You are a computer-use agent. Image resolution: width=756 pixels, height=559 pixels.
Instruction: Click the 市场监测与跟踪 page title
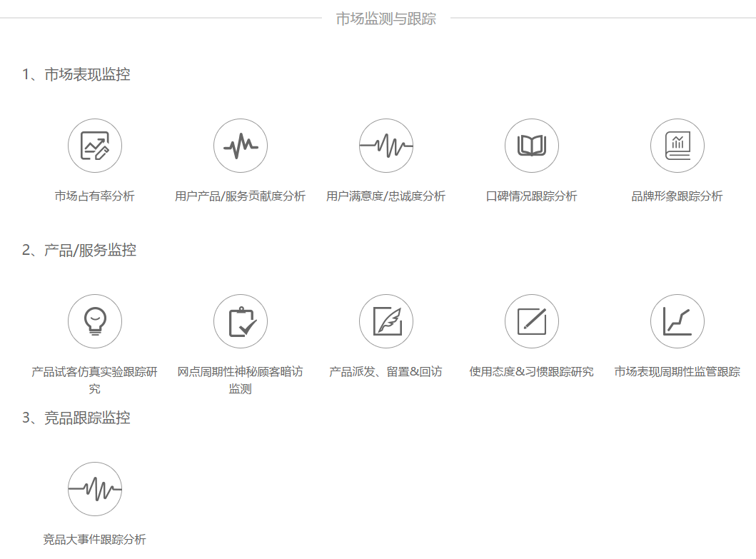[x=385, y=19]
